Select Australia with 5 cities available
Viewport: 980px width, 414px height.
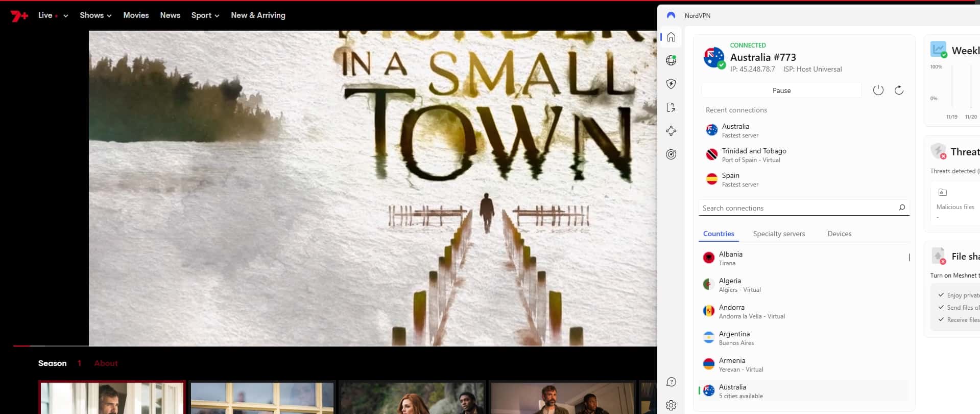[803, 391]
